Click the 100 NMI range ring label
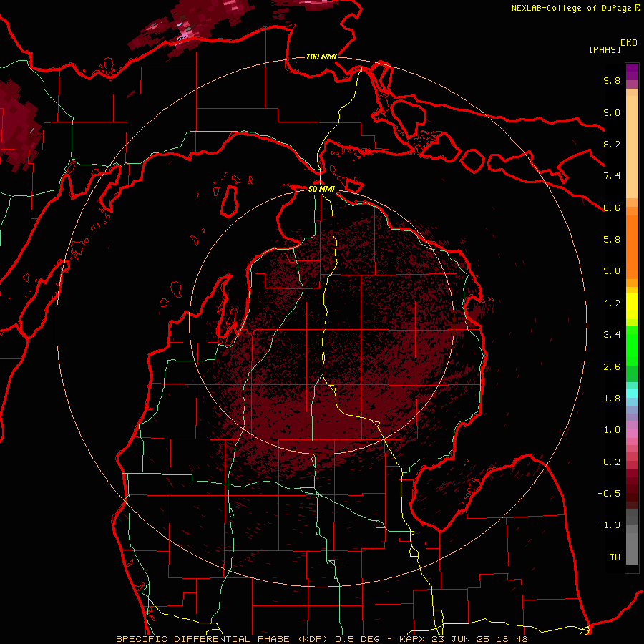 coord(321,57)
